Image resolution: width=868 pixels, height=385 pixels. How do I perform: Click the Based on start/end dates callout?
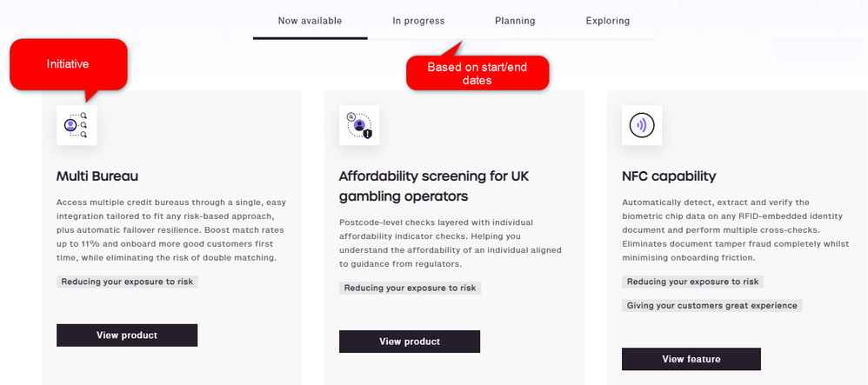[x=477, y=73]
